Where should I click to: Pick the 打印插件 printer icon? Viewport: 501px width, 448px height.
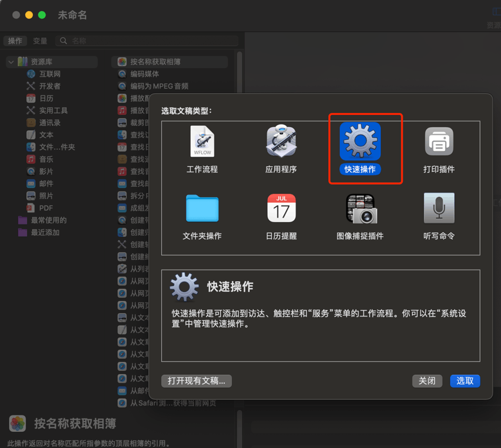coord(439,141)
